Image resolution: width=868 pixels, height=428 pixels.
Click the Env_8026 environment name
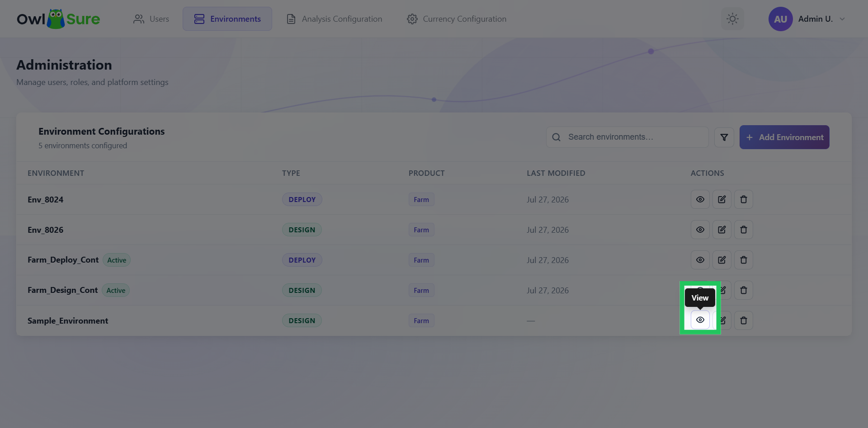click(45, 230)
